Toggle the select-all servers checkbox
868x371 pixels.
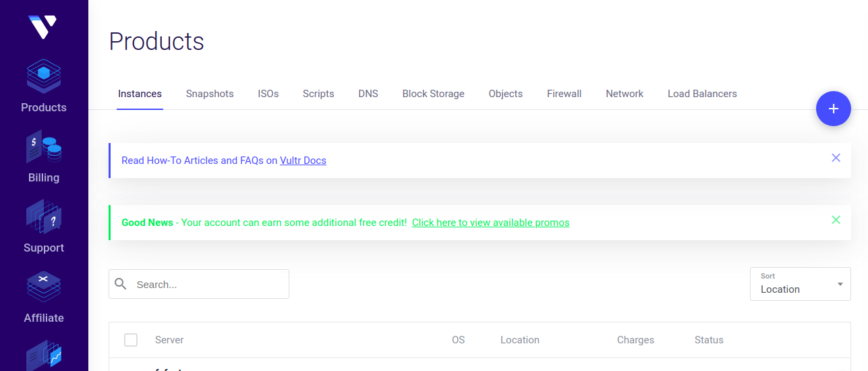click(x=131, y=340)
